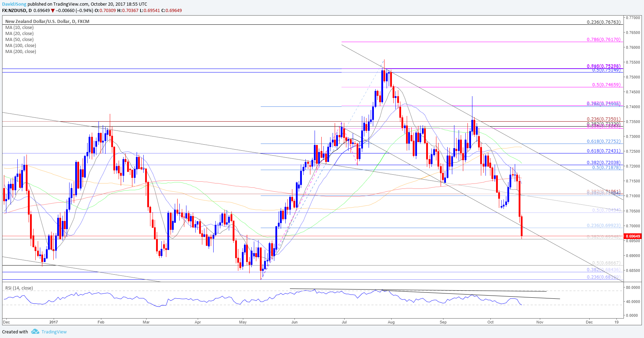The image size is (644, 338).
Task: Click the 40.0000 RSI axis label
Action: (x=633, y=302)
